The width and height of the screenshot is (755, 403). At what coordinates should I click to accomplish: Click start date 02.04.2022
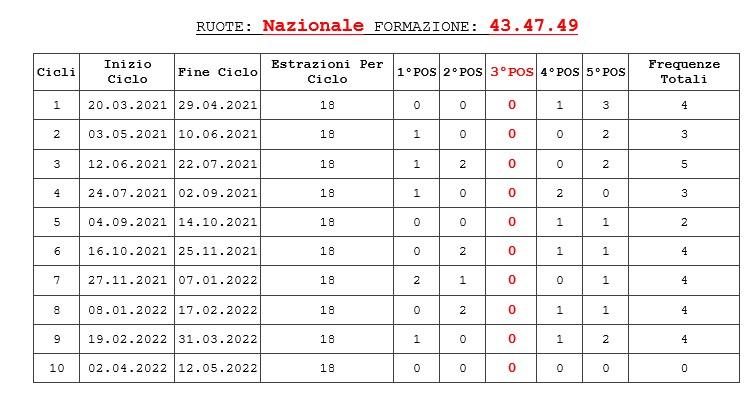coord(127,368)
